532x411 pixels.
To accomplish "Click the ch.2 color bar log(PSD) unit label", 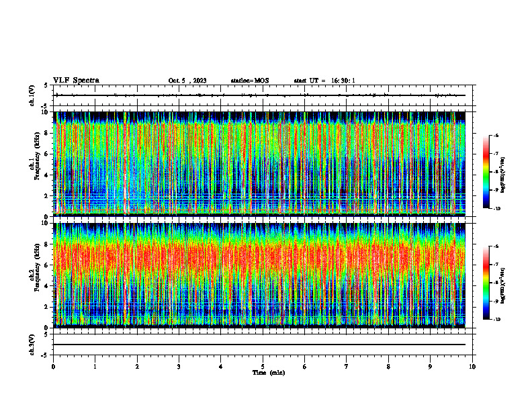I will [503, 285].
